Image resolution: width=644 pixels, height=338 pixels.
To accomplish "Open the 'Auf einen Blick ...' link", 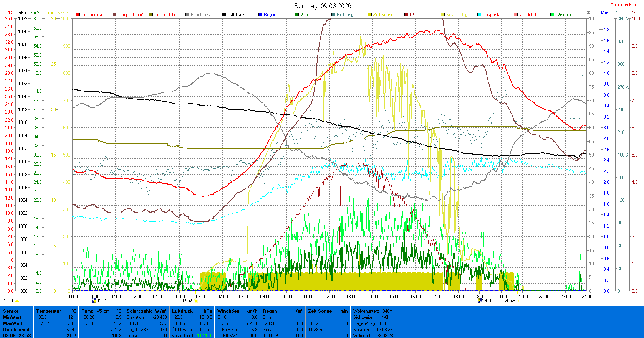I will 626,5.
